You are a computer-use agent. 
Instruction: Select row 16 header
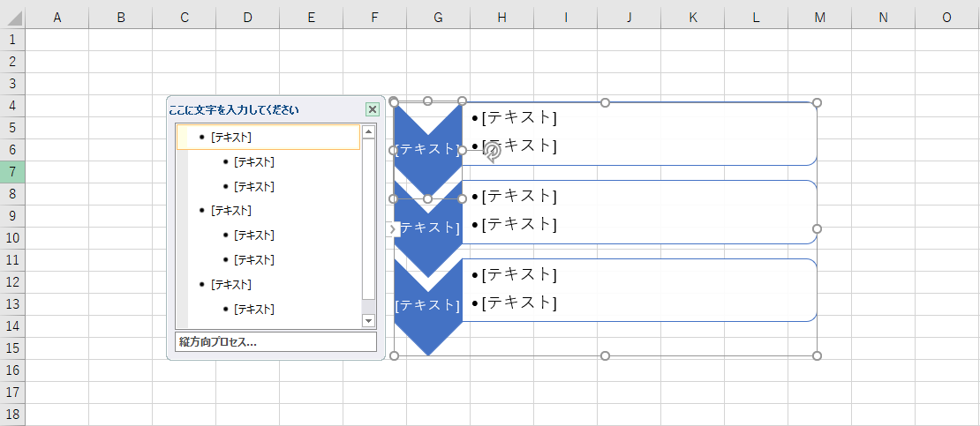click(x=12, y=370)
